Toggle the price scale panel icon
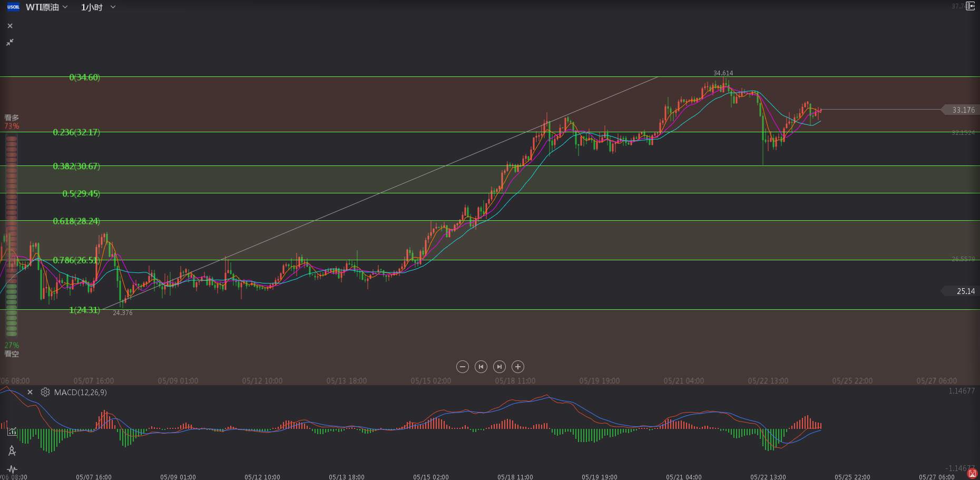This screenshot has width=980, height=480. [x=971, y=6]
